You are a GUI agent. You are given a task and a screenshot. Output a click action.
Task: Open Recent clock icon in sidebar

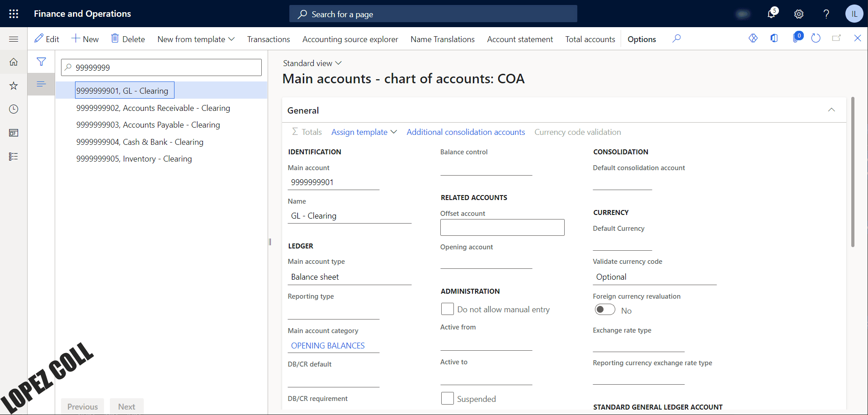14,109
